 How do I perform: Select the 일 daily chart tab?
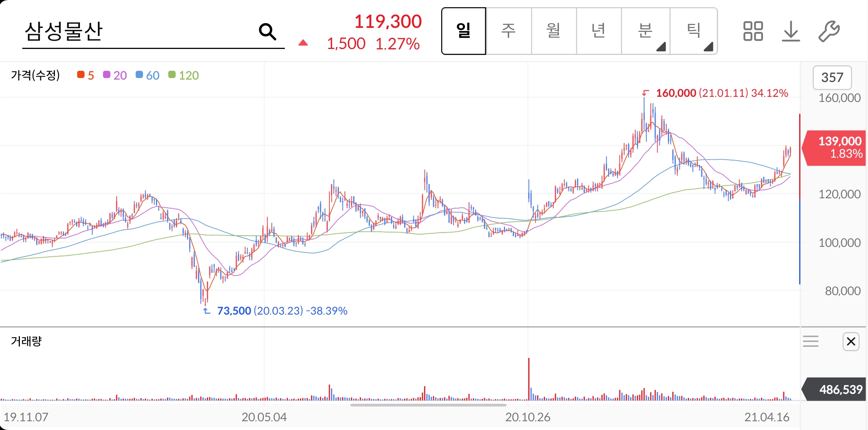(463, 31)
